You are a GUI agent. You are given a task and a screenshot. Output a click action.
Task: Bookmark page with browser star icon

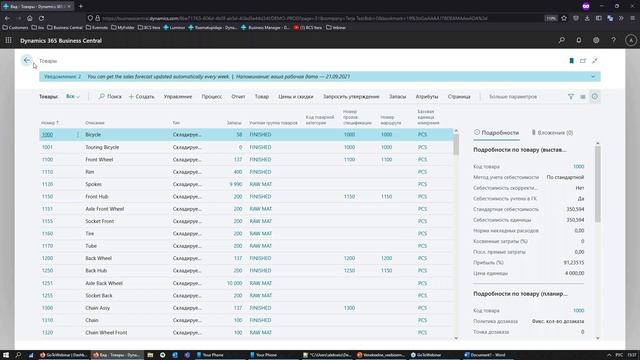[x=564, y=18]
